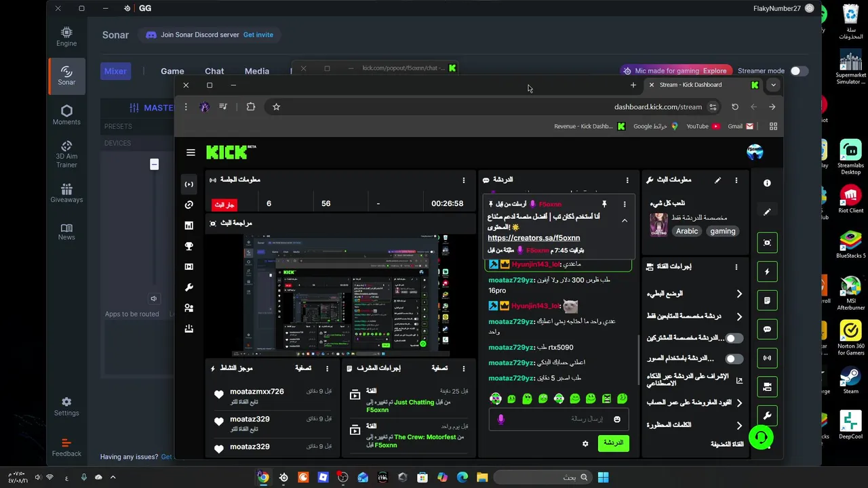This screenshot has width=868, height=488.
Task: Click the chat message input field
Action: click(559, 420)
